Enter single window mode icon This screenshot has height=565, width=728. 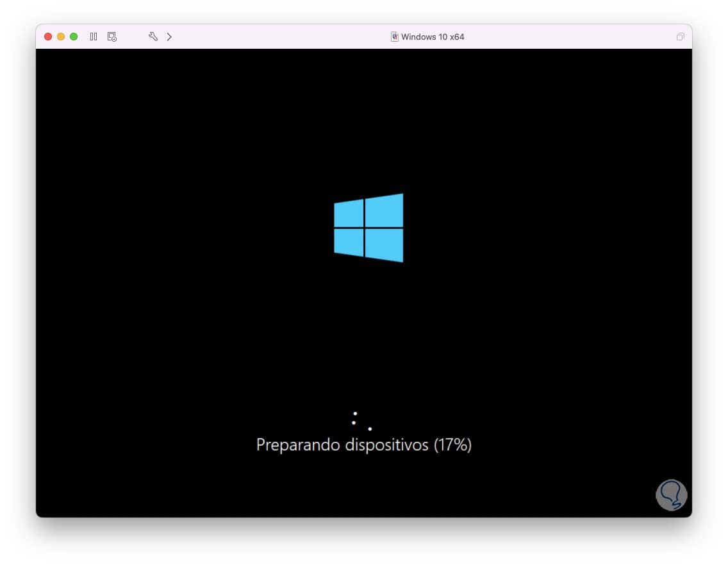(680, 37)
